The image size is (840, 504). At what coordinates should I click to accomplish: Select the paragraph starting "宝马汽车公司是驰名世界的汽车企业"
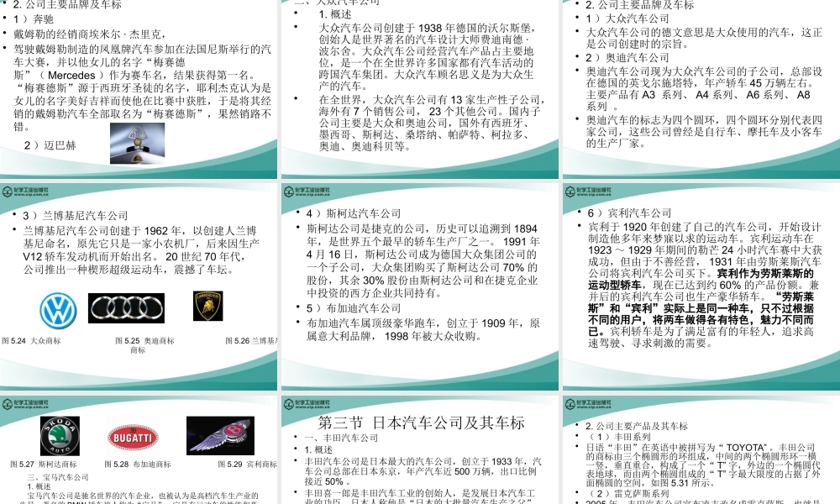tap(139, 500)
